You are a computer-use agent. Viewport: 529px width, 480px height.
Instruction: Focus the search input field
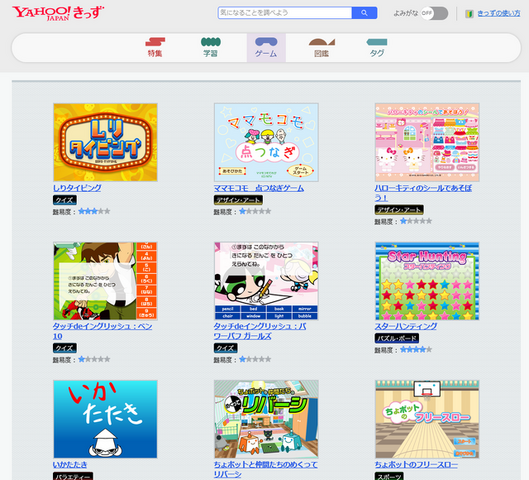pyautogui.click(x=285, y=13)
